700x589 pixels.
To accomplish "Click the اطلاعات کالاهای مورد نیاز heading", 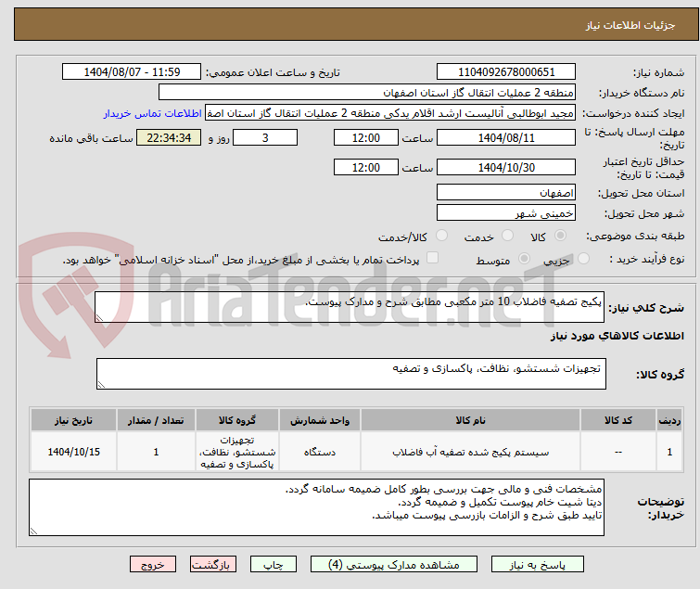I will click(x=617, y=336).
